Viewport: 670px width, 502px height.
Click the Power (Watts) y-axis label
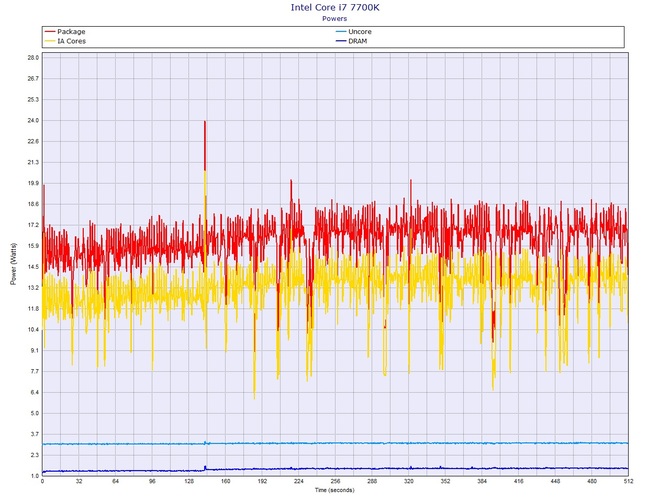pos(13,264)
